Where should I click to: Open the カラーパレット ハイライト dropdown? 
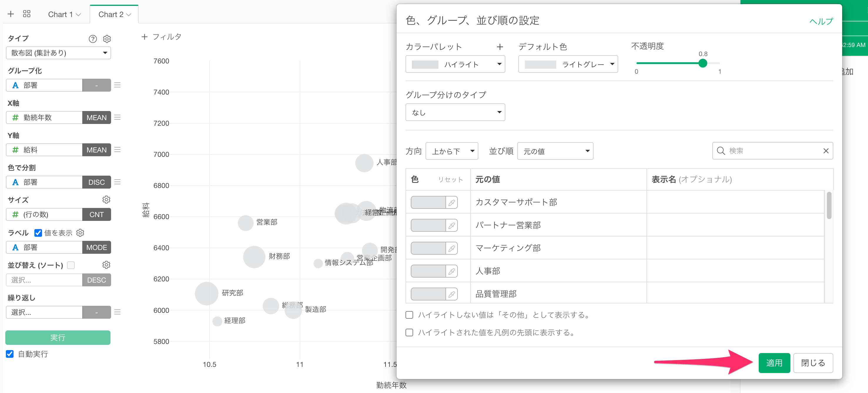455,64
